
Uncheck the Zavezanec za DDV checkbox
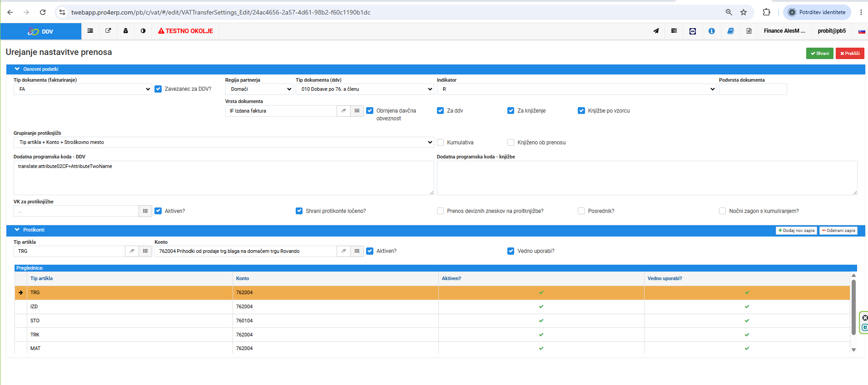coord(158,89)
